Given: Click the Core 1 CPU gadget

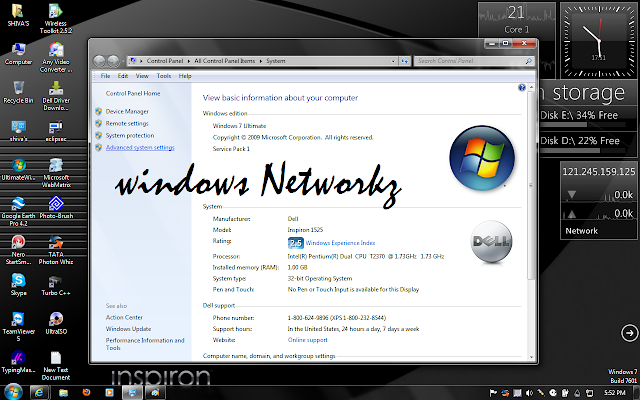Looking at the screenshot, I should tap(517, 21).
